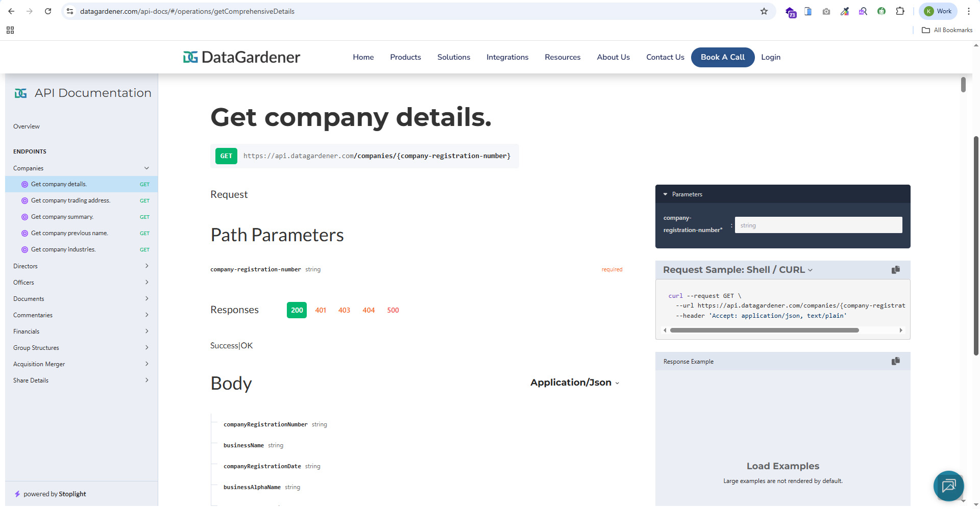The height and width of the screenshot is (509, 980).
Task: Click the page vertical scrollbar thumb
Action: 976,246
